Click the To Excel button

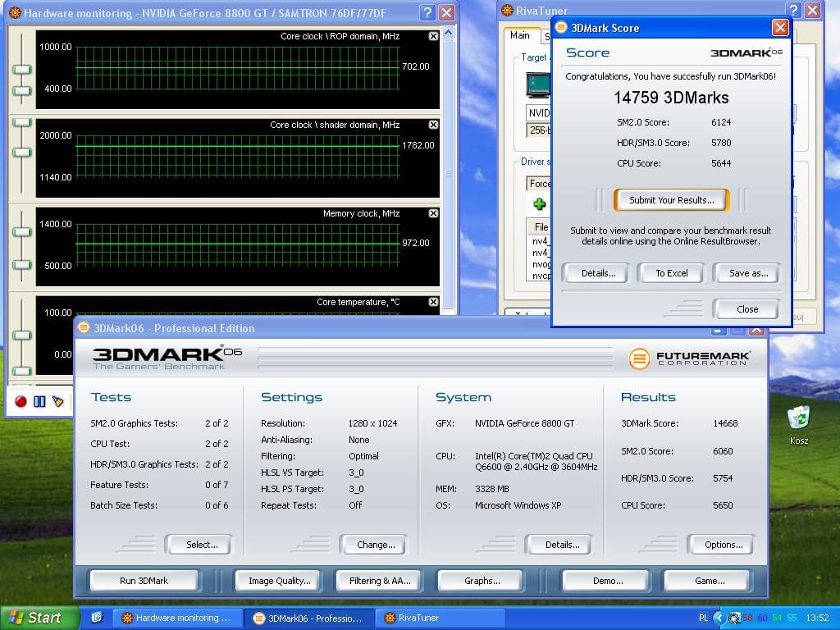(x=671, y=273)
